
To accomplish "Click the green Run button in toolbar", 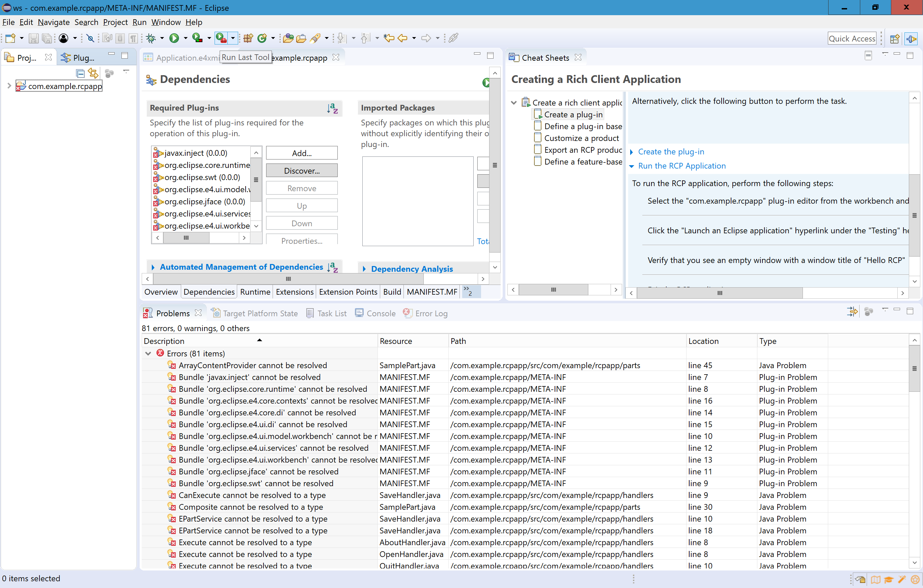I will pyautogui.click(x=174, y=38).
